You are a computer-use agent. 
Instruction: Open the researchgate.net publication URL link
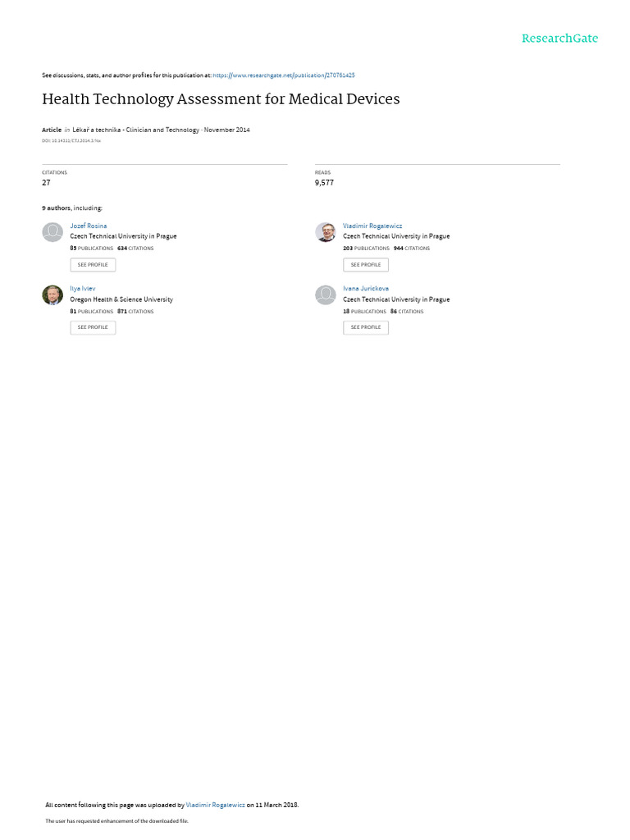[283, 75]
